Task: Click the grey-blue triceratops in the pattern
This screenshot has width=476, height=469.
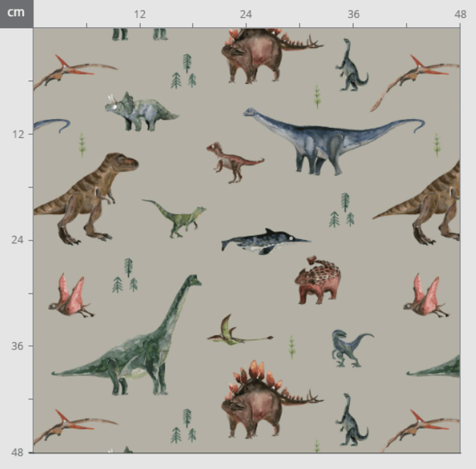Action: (138, 112)
